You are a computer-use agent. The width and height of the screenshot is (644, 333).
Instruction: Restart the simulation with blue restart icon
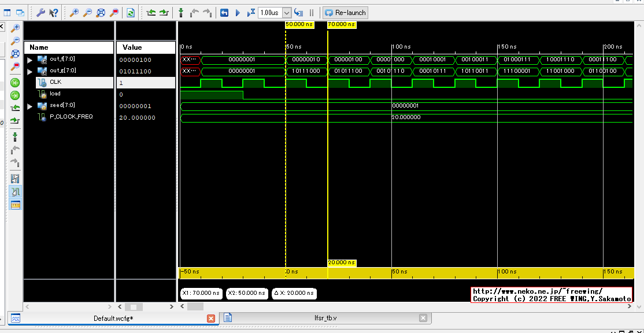224,13
